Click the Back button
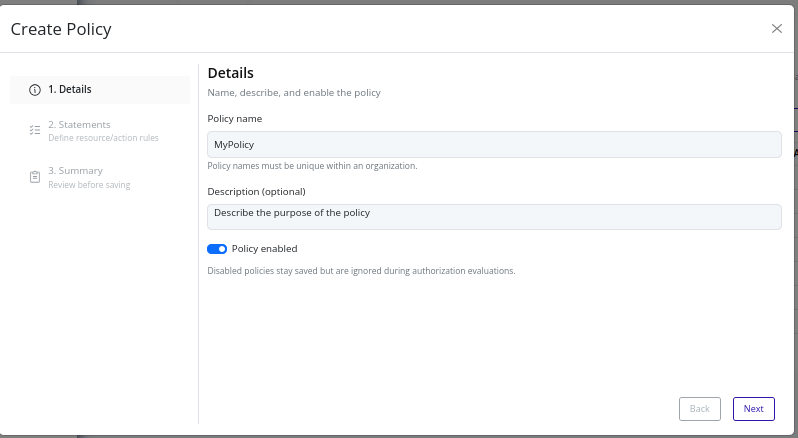 699,408
